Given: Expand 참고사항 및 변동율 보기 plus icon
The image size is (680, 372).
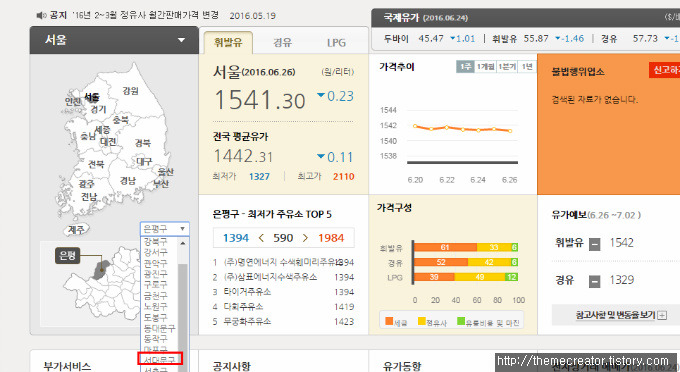Looking at the screenshot, I should point(662,315).
